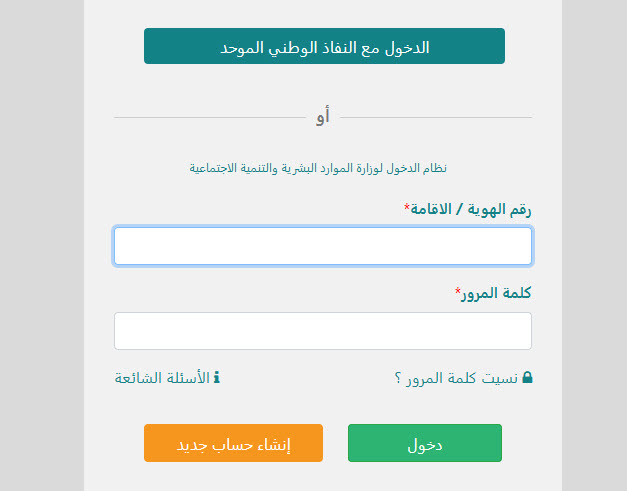Click the أو separator text
The image size is (627, 491).
tap(323, 116)
